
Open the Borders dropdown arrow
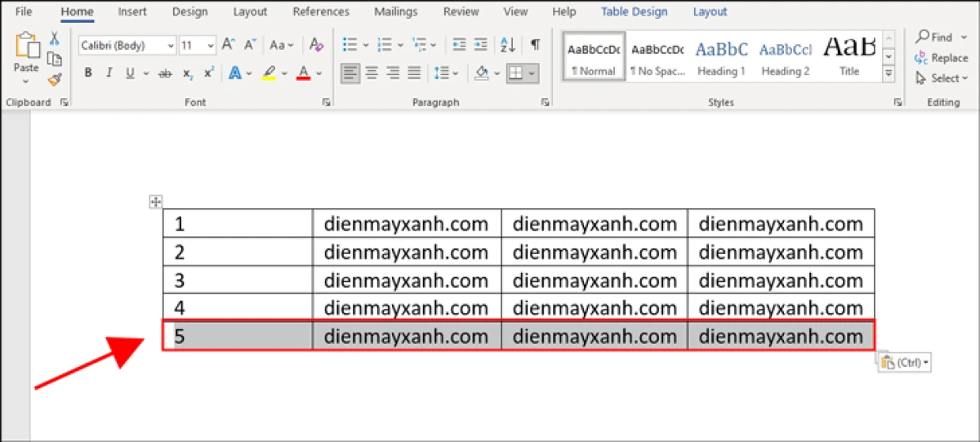point(532,74)
